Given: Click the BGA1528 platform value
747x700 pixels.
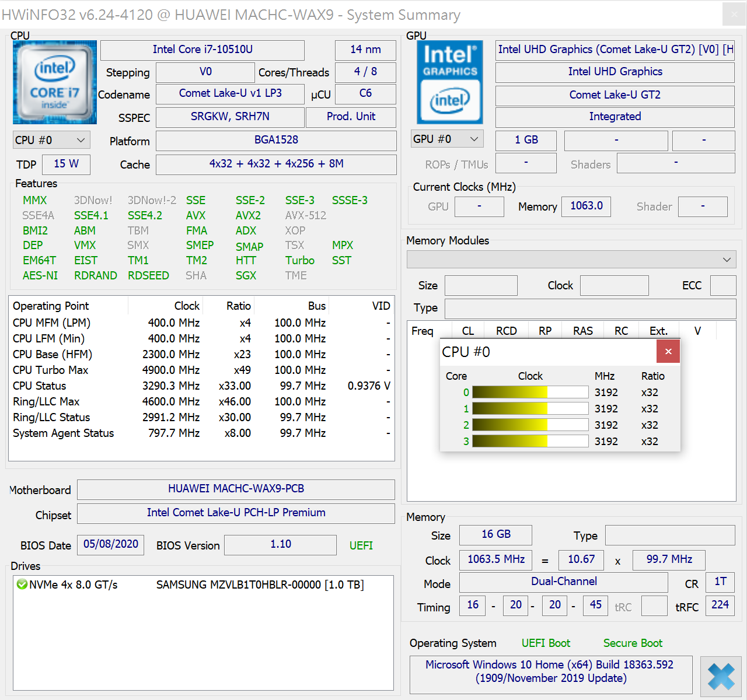Looking at the screenshot, I should 276,141.
